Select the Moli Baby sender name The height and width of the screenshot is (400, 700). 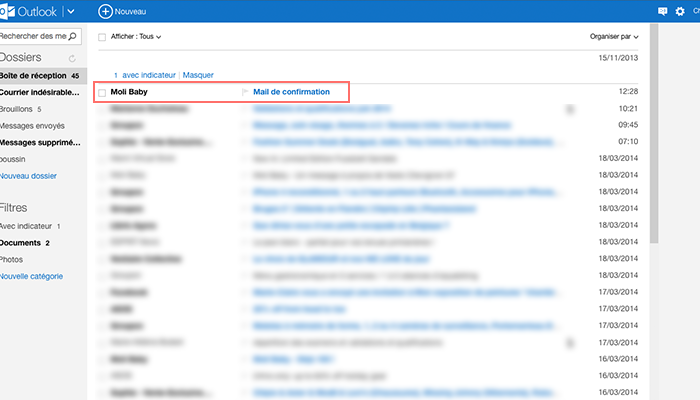click(129, 92)
